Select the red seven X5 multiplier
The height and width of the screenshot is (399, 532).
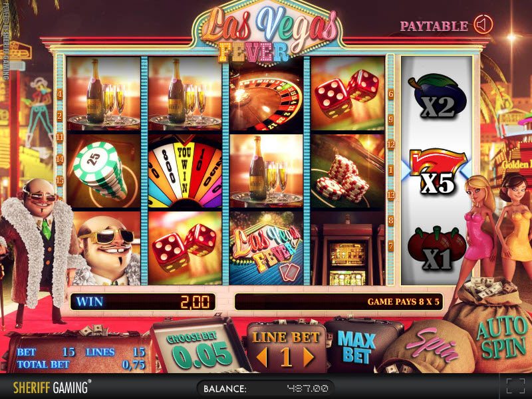tap(437, 173)
